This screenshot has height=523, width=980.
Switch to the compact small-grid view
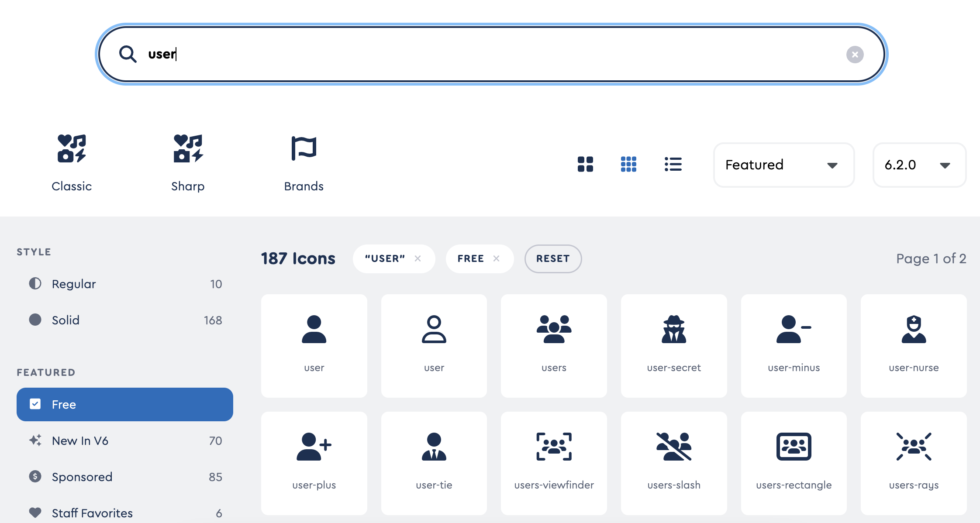628,165
